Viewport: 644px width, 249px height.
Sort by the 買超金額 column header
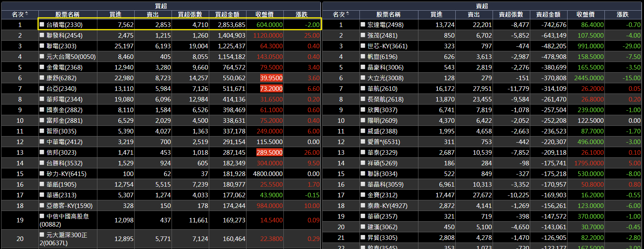point(227,14)
